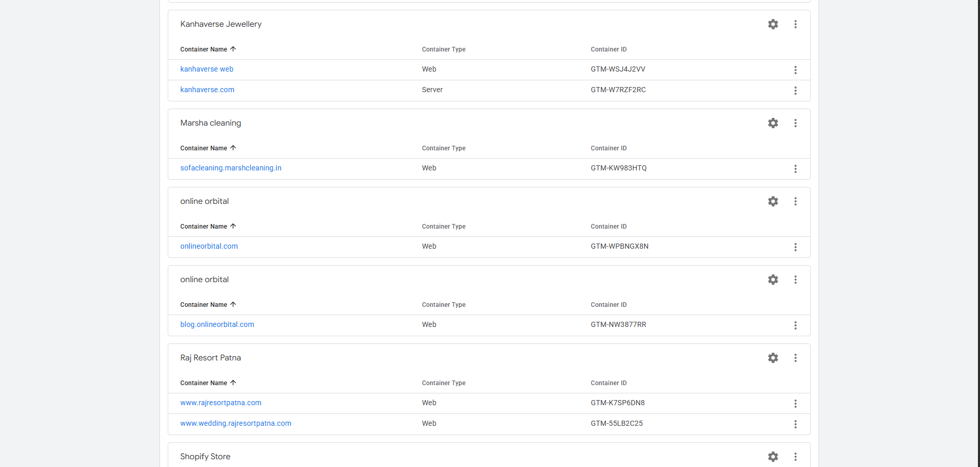Open the sofacleaning.marshcleaning.in container
The image size is (980, 467).
(230, 168)
